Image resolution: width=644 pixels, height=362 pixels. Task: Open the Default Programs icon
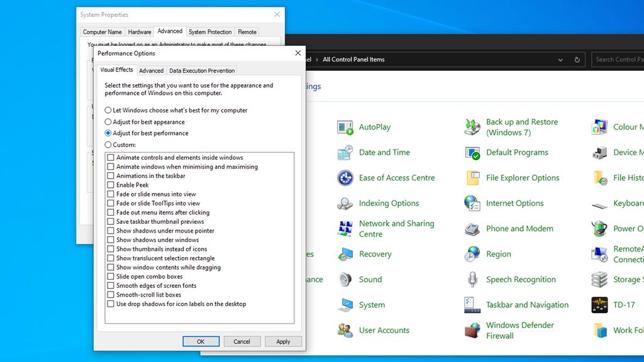coord(472,153)
